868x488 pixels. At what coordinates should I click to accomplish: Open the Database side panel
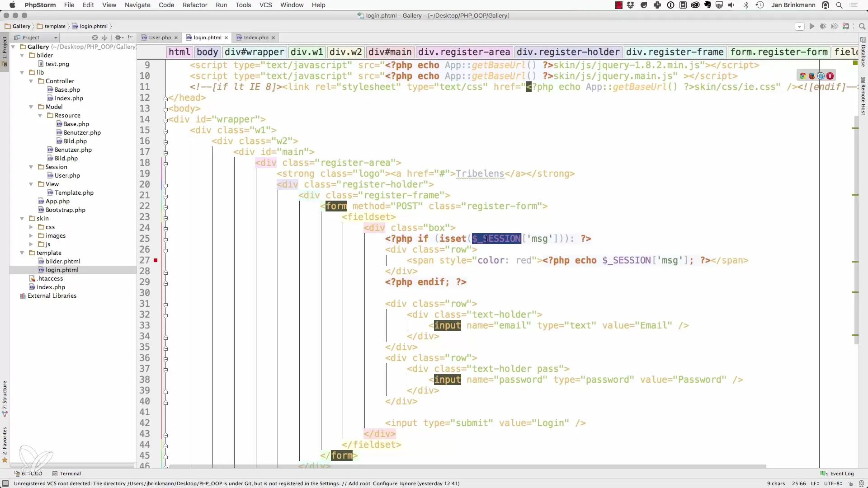click(863, 52)
